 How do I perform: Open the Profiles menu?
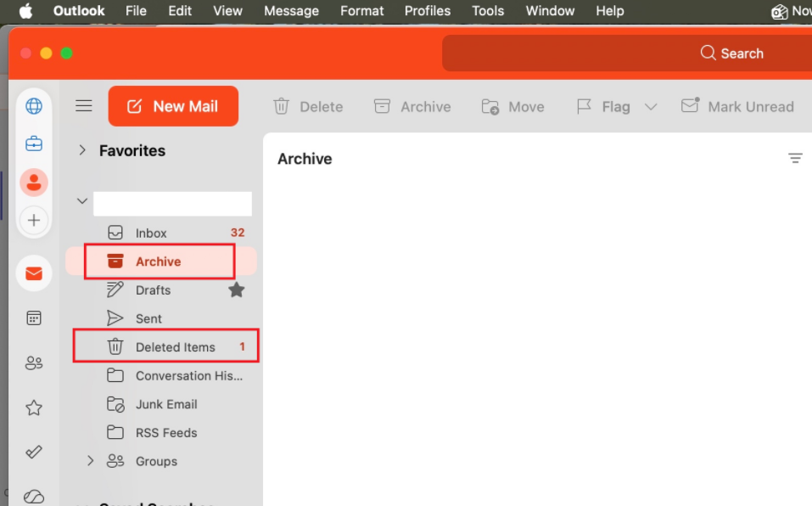click(x=428, y=11)
